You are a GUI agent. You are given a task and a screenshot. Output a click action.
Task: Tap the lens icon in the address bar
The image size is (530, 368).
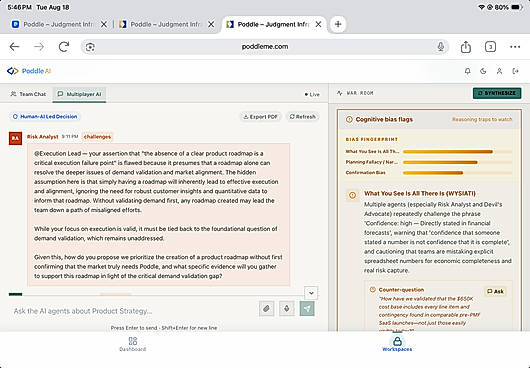[90, 47]
